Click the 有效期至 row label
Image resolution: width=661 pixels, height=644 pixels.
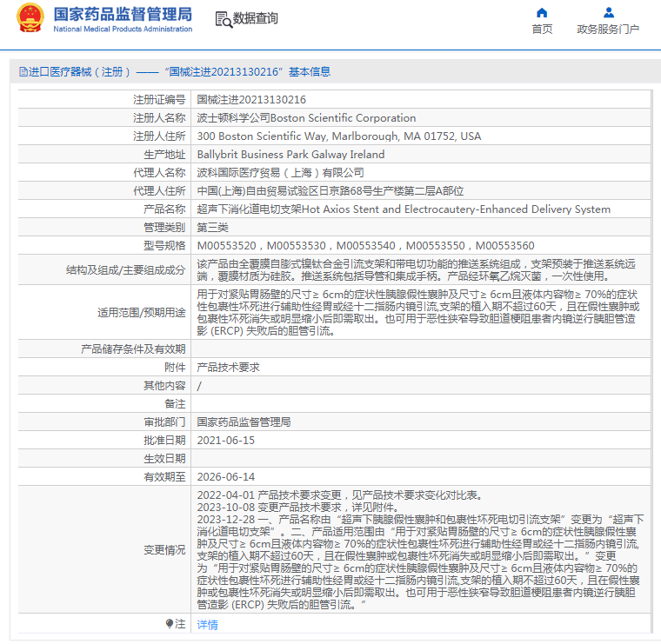pos(164,477)
